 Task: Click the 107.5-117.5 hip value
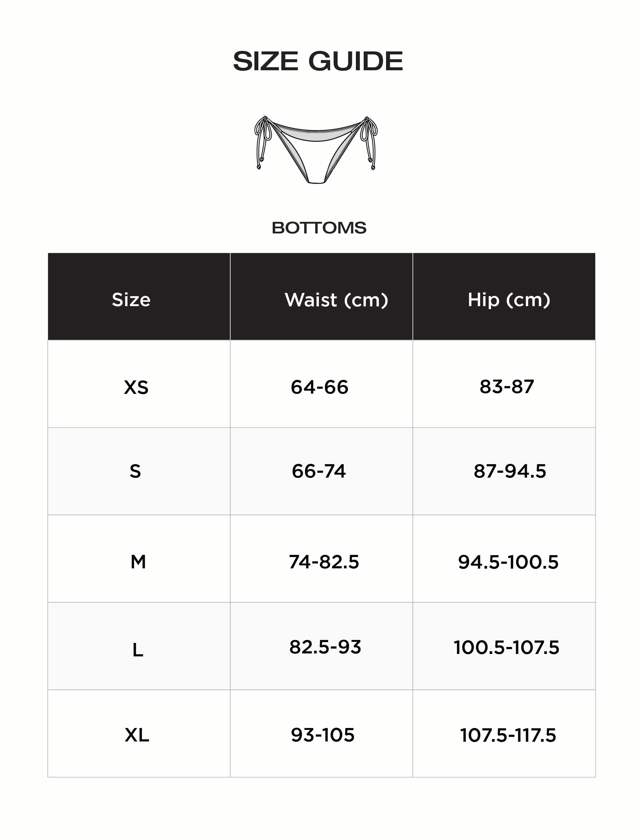coord(508,735)
